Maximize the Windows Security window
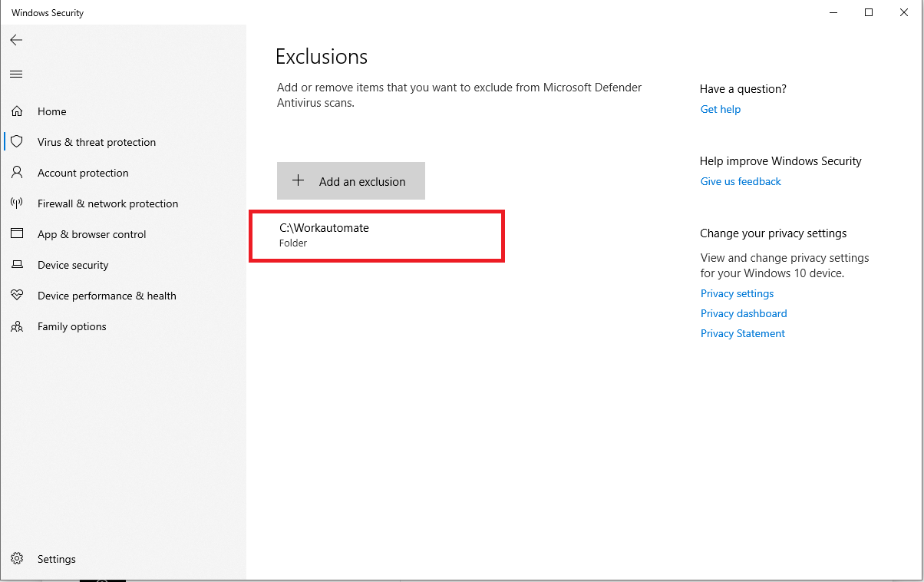This screenshot has height=582, width=924. pyautogui.click(x=869, y=12)
